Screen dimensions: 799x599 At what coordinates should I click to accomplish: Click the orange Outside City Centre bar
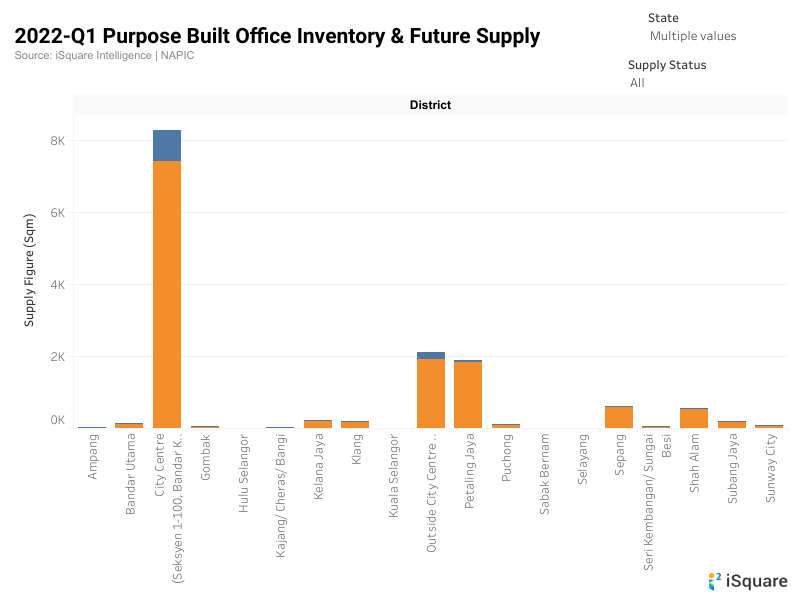(x=431, y=393)
